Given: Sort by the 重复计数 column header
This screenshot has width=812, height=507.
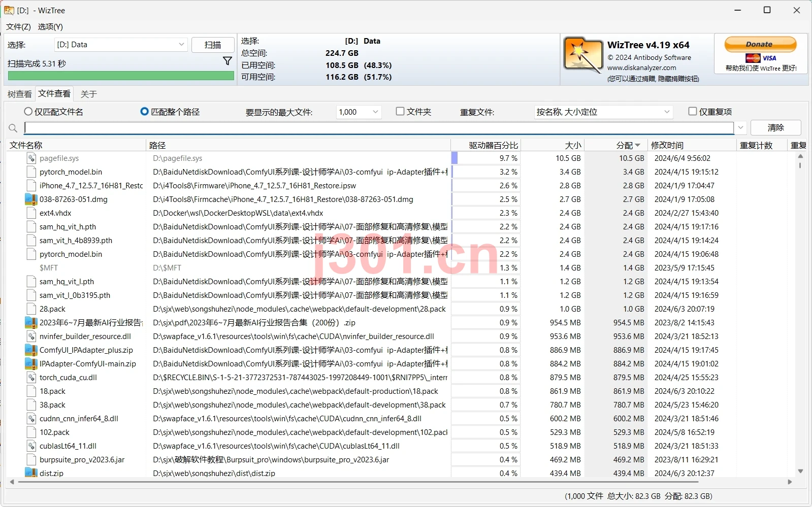Looking at the screenshot, I should [x=761, y=145].
